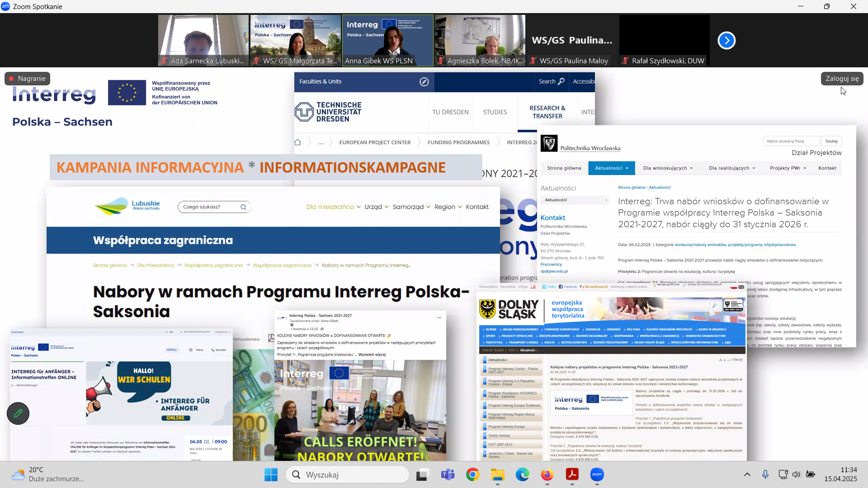Image resolution: width=868 pixels, height=488 pixels.
Task: Click the next participants arrow button
Action: tap(726, 41)
